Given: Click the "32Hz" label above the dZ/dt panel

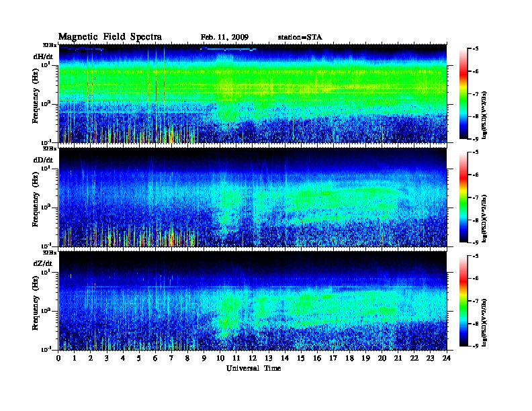Looking at the screenshot, I should tap(49, 253).
